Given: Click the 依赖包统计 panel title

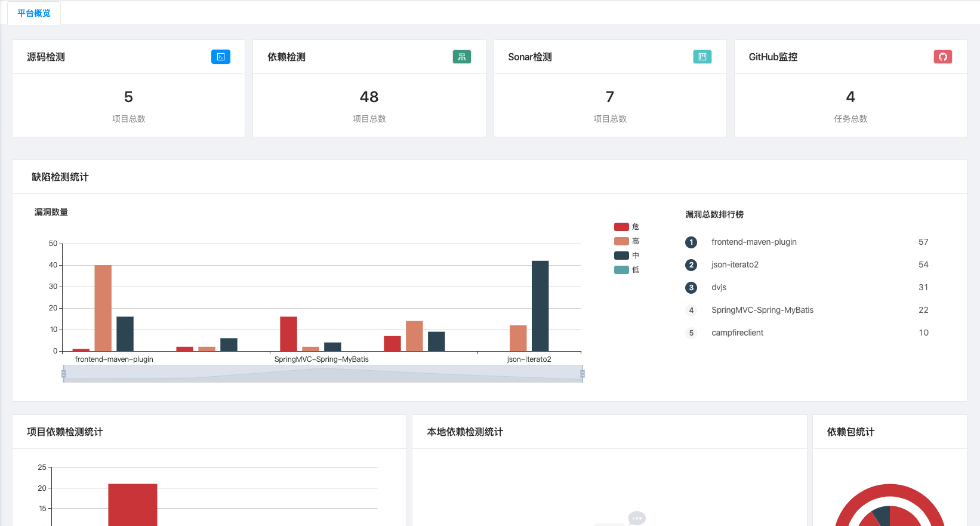Looking at the screenshot, I should tap(850, 432).
